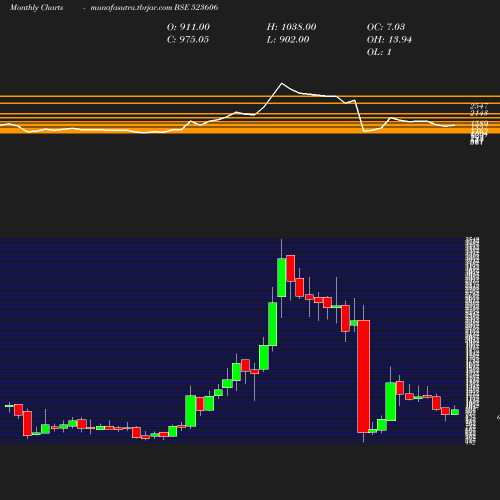500x500 pixels.
Task: Click the 'Monthly Charts' title text
Action: click(36, 7)
